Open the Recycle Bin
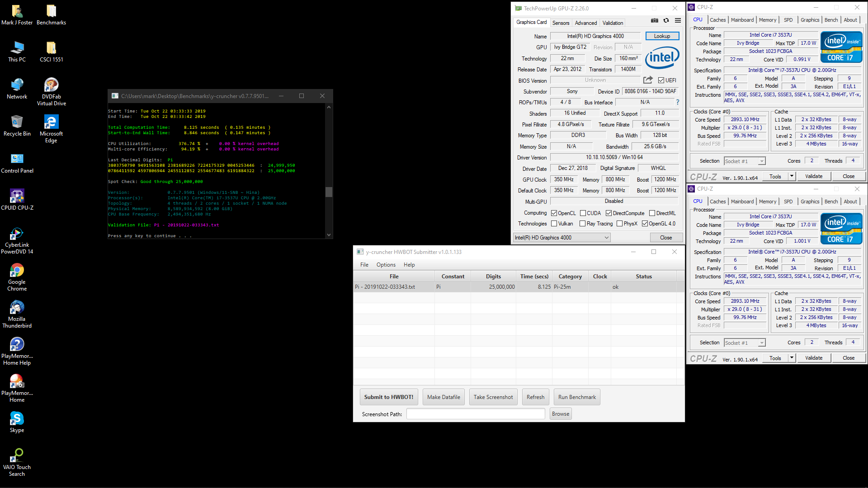Viewport: 868px width, 488px height. point(17,126)
